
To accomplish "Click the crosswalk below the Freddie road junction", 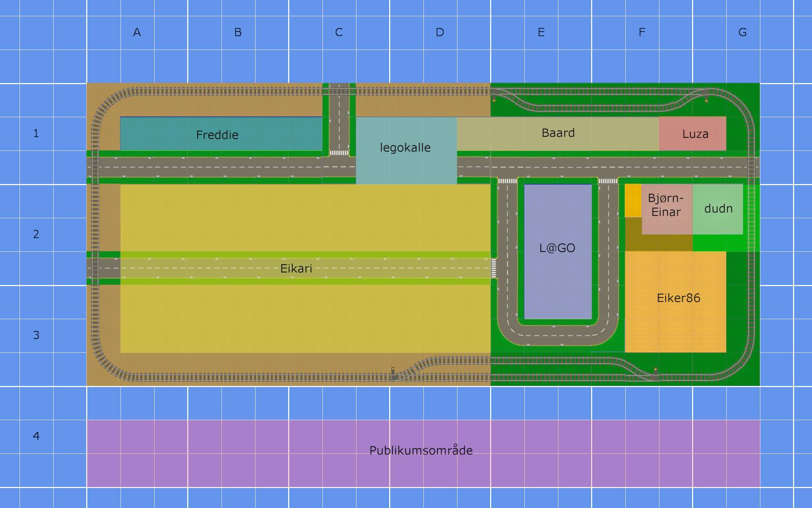I will coord(339,153).
